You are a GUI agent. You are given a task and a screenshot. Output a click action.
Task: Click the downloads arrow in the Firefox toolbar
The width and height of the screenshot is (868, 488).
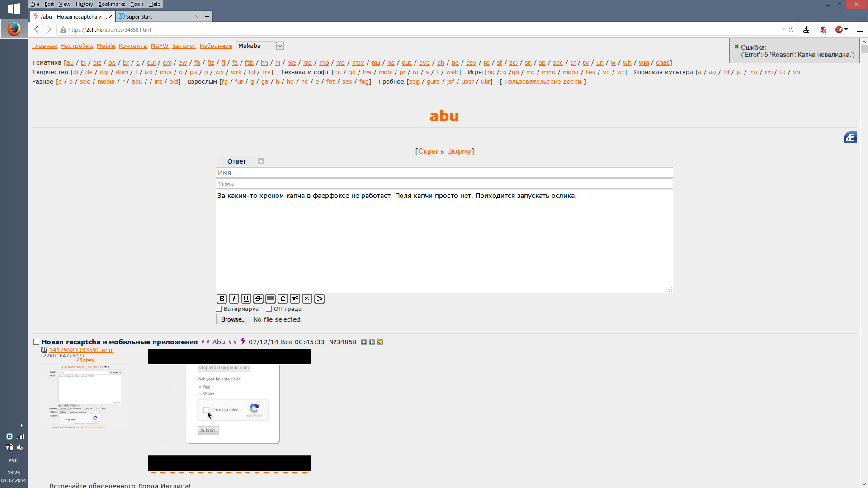tap(806, 29)
